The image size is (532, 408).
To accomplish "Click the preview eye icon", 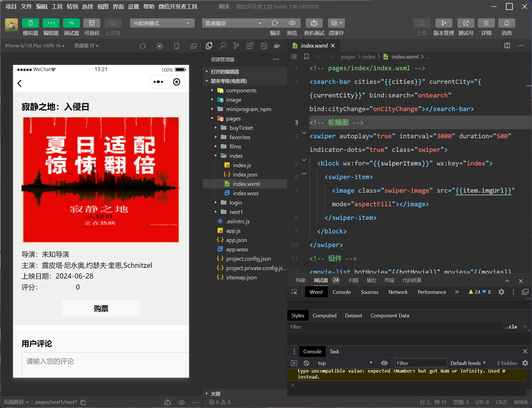I will 292,23.
